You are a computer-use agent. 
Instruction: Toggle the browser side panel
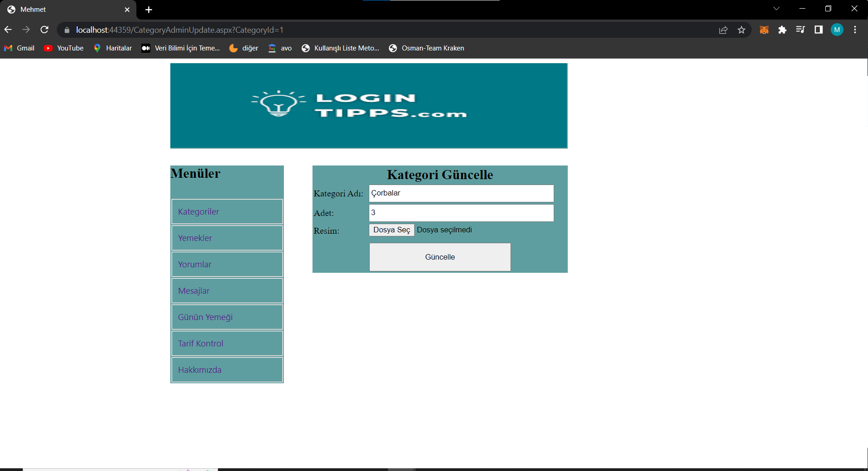point(818,30)
